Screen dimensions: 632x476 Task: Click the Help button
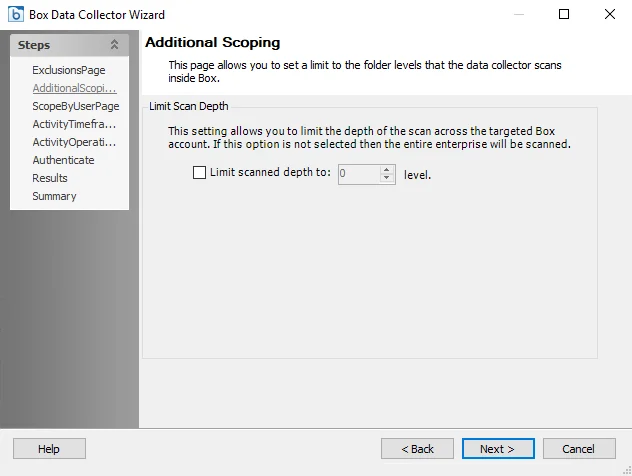49,449
